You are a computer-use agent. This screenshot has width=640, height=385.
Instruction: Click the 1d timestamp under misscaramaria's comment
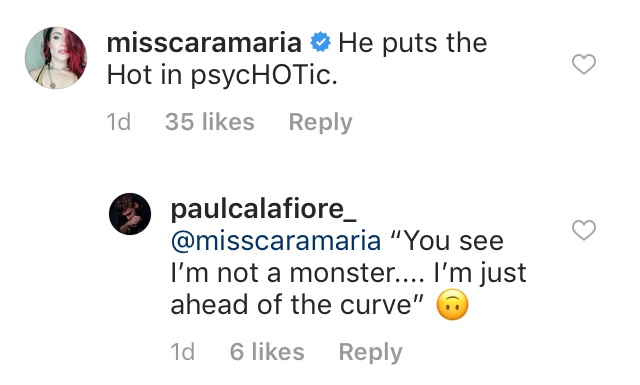(x=119, y=122)
